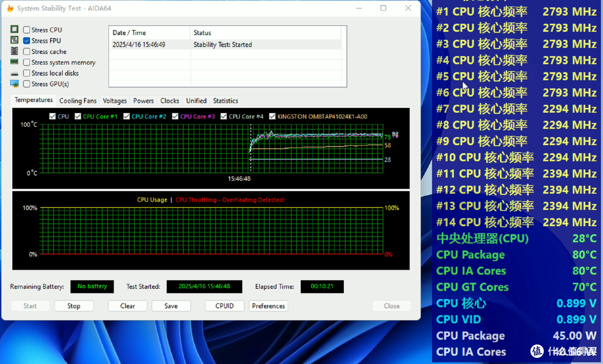
Task: Toggle KINGSTON OM8TAP41024K1-A00 graph checkbox
Action: pyautogui.click(x=272, y=116)
